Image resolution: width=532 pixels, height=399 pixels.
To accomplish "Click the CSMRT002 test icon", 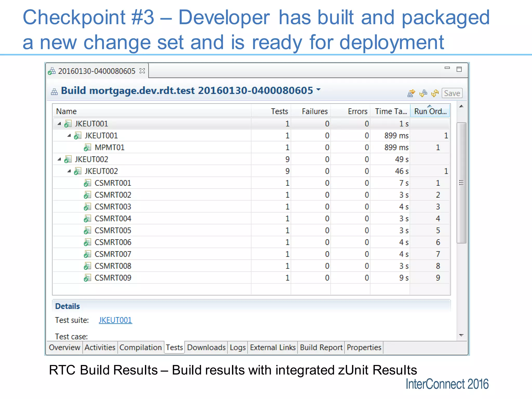I will pyautogui.click(x=88, y=195).
